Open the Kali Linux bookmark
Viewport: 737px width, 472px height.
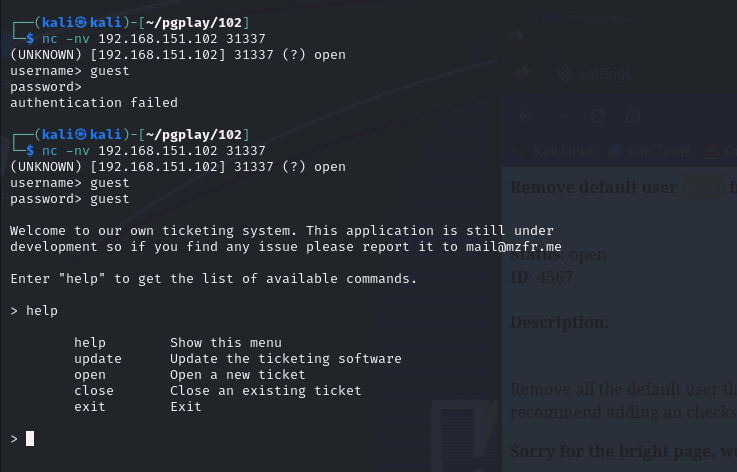point(565,151)
